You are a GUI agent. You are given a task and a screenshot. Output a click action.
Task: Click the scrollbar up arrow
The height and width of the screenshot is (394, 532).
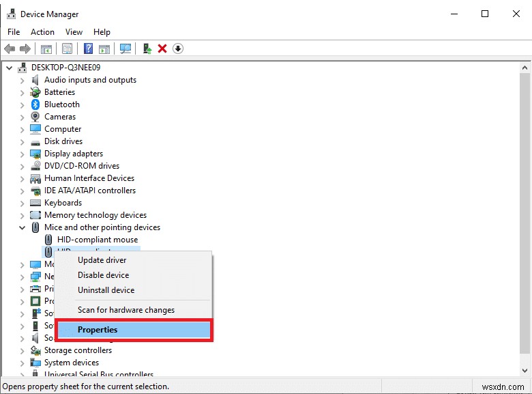coord(525,68)
